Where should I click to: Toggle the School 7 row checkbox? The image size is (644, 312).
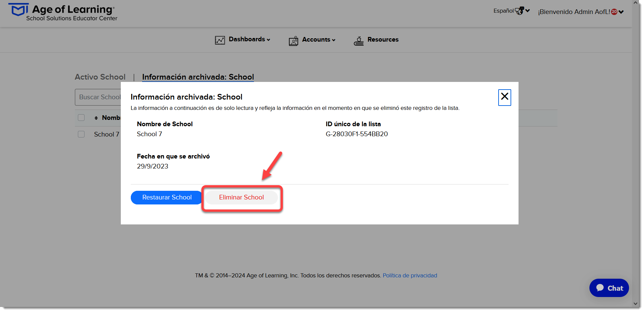click(81, 134)
